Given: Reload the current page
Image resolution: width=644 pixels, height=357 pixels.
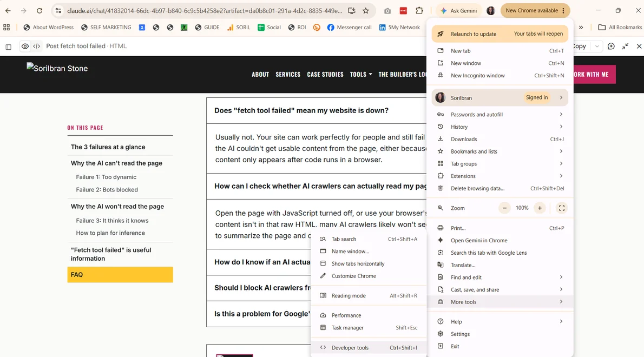Looking at the screenshot, I should coord(40,11).
